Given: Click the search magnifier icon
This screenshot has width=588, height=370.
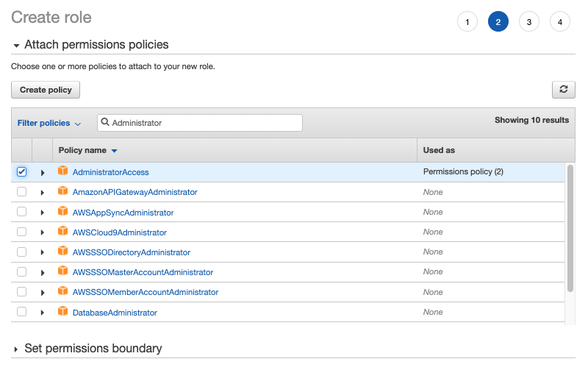Looking at the screenshot, I should click(105, 122).
